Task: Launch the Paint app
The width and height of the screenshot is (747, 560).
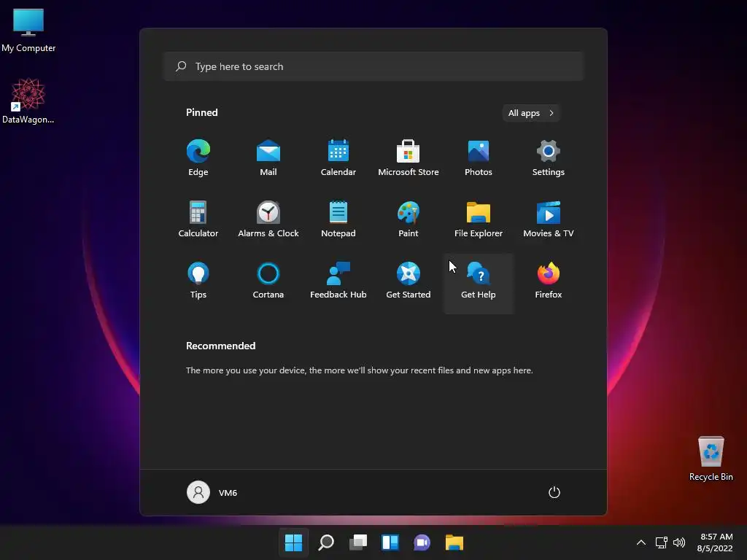Action: click(409, 219)
